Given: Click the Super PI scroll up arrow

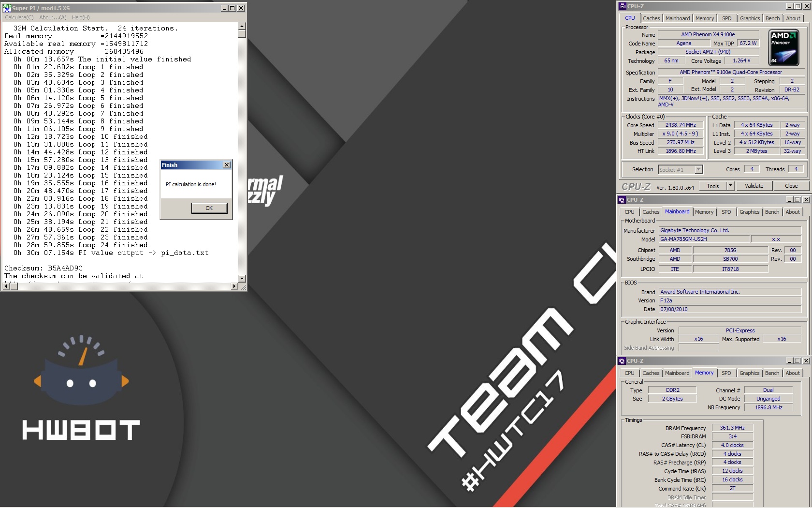Looking at the screenshot, I should click(242, 26).
